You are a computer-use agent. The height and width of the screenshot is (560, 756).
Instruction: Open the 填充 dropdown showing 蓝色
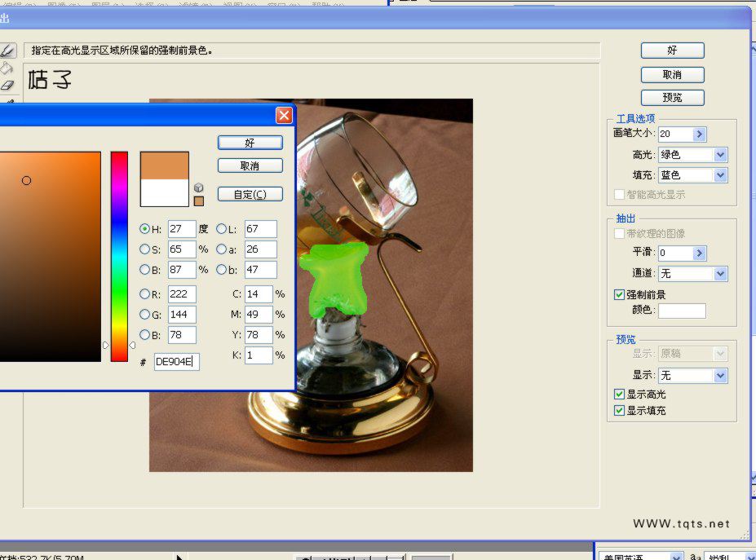point(693,175)
